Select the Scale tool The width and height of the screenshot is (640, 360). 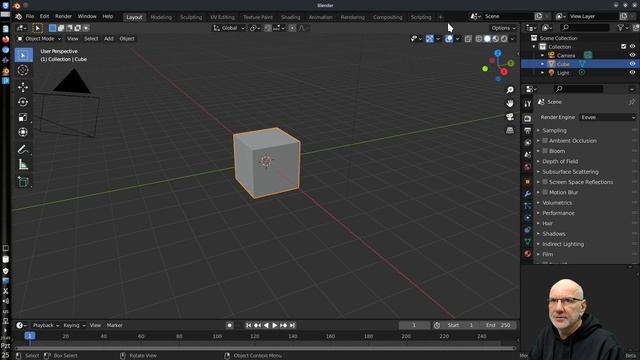[x=23, y=118]
